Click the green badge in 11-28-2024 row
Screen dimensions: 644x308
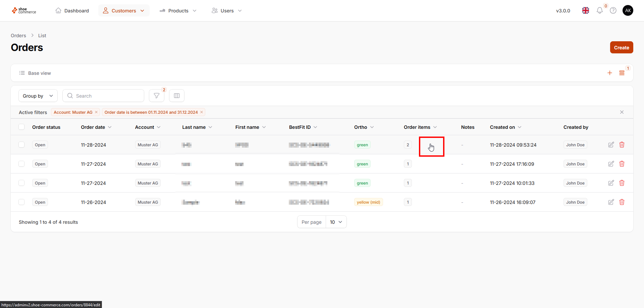[x=362, y=145]
